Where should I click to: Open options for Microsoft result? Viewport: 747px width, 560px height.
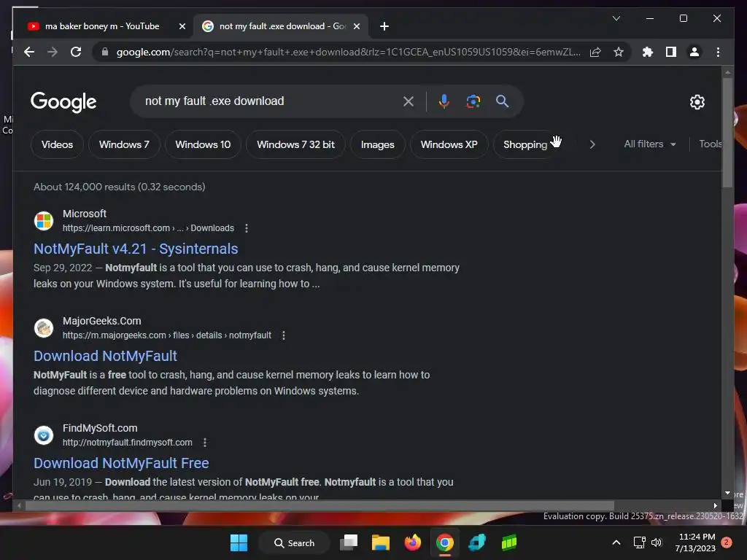pos(247,228)
